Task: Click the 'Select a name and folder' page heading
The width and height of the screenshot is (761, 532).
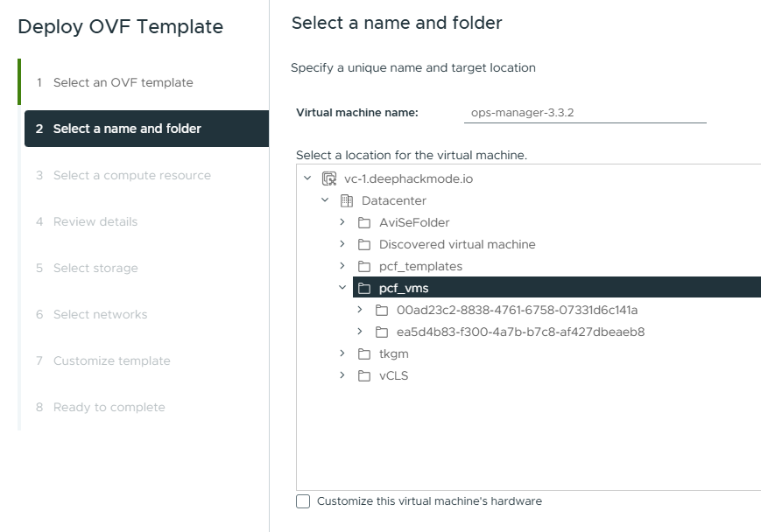Action: 397,24
